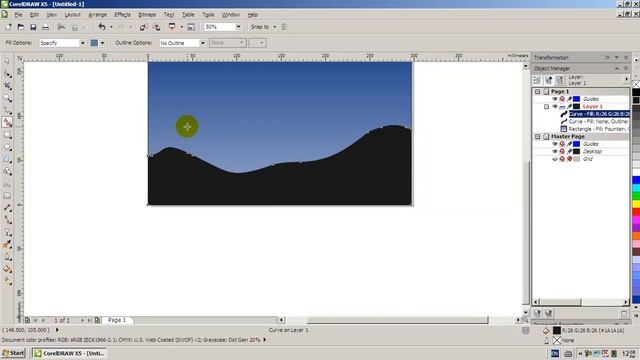
Task: Select the Zoom magnifier tool
Action: (x=7, y=98)
